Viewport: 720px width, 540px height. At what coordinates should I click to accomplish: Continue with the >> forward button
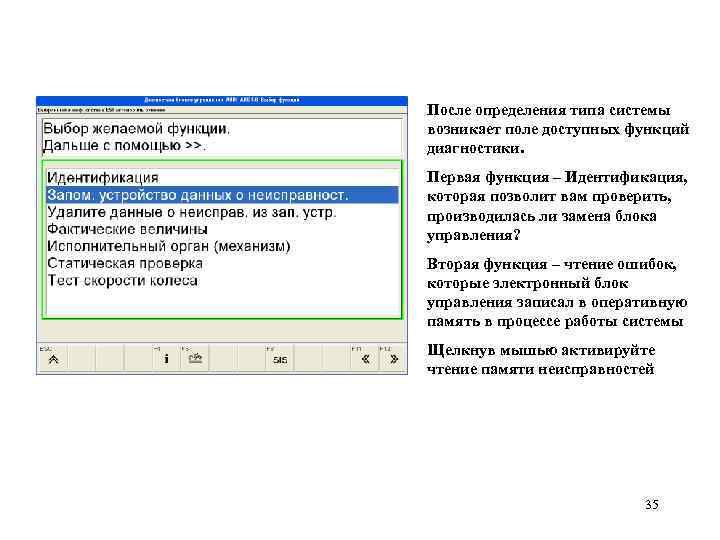pos(394,359)
